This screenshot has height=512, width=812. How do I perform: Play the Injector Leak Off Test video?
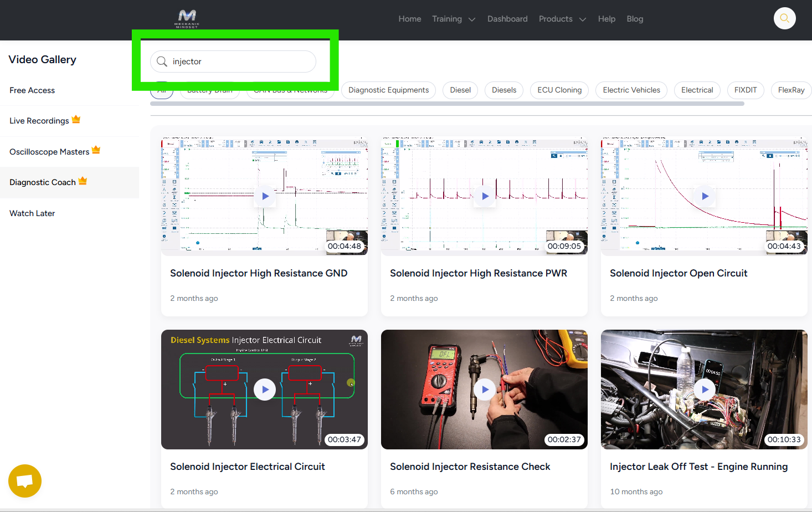705,390
